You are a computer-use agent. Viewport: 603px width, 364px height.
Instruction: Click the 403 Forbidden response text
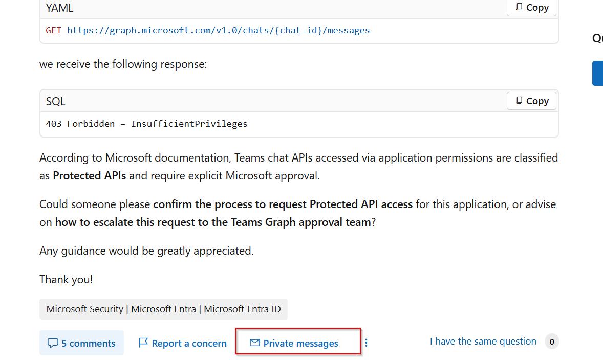tap(146, 124)
